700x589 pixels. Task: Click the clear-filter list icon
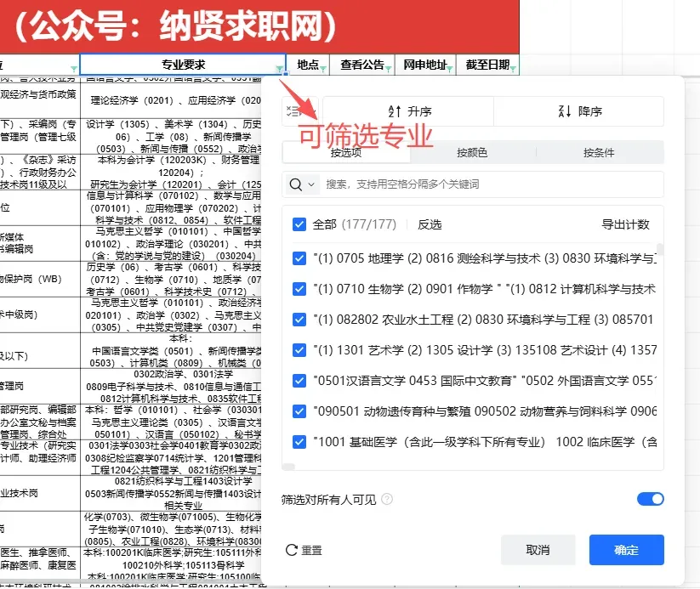coord(293,111)
